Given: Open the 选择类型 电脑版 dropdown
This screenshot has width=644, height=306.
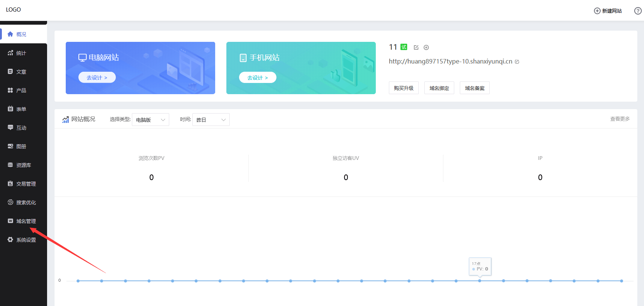Looking at the screenshot, I should point(151,120).
